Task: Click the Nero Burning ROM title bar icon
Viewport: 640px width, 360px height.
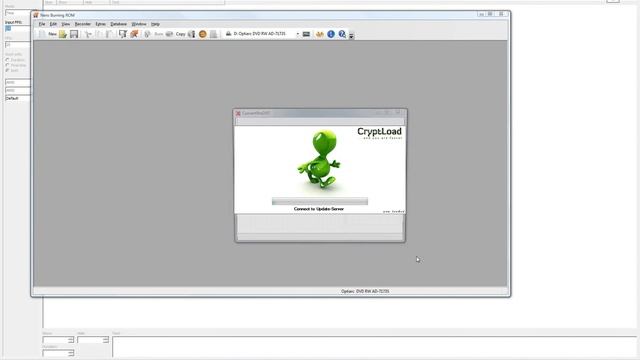Action: coord(36,15)
